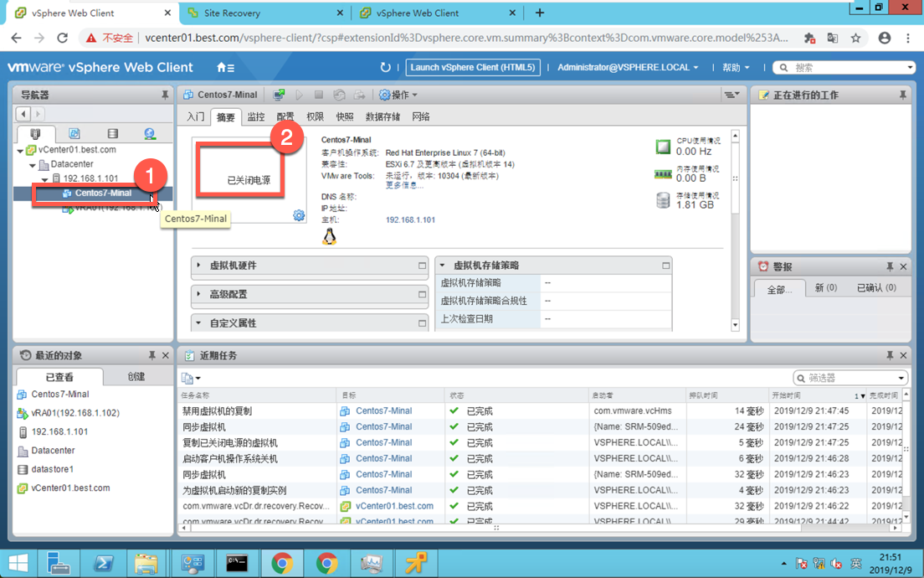The image size is (924, 578).
Task: Click the 更多信息 link
Action: coord(404,185)
